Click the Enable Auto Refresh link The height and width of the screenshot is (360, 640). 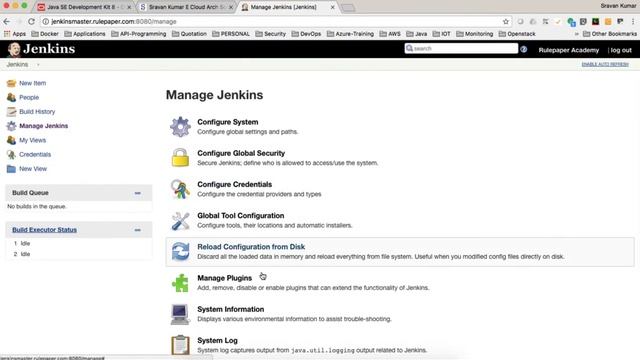pyautogui.click(x=605, y=64)
